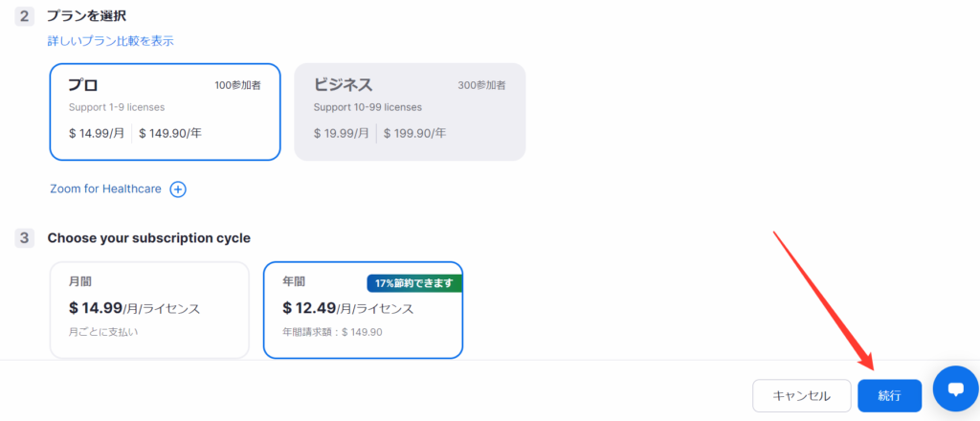Click the Zoom for Healthcare link text

point(105,189)
